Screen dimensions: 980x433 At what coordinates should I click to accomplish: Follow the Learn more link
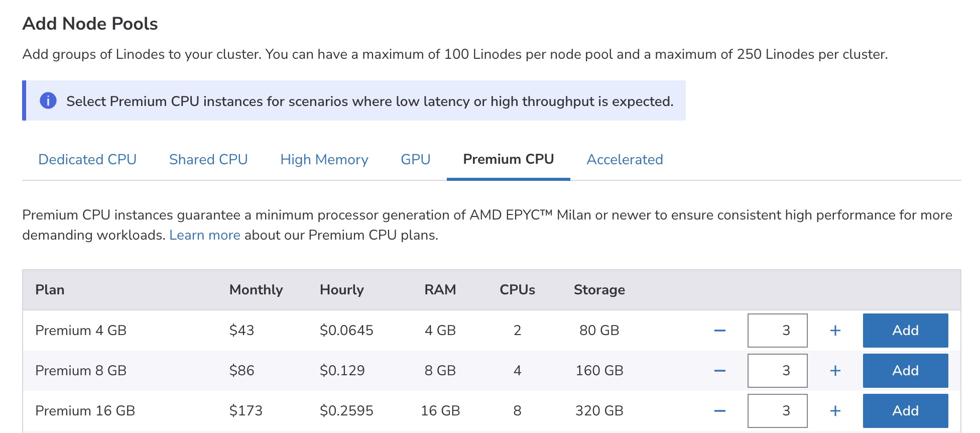click(205, 235)
